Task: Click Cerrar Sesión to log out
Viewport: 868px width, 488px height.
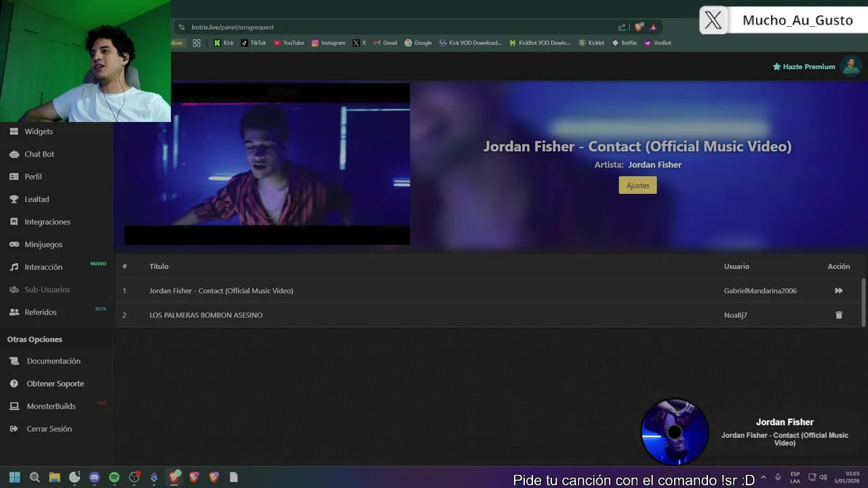Action: pos(50,428)
